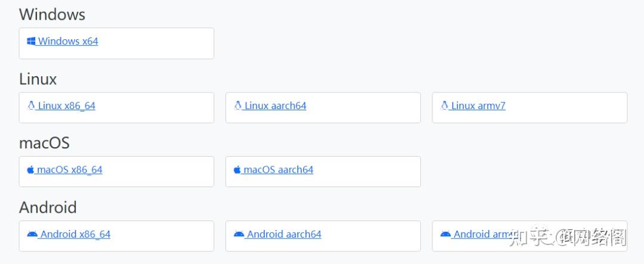Click the penguin icon beside Linux aarch64

[238, 105]
